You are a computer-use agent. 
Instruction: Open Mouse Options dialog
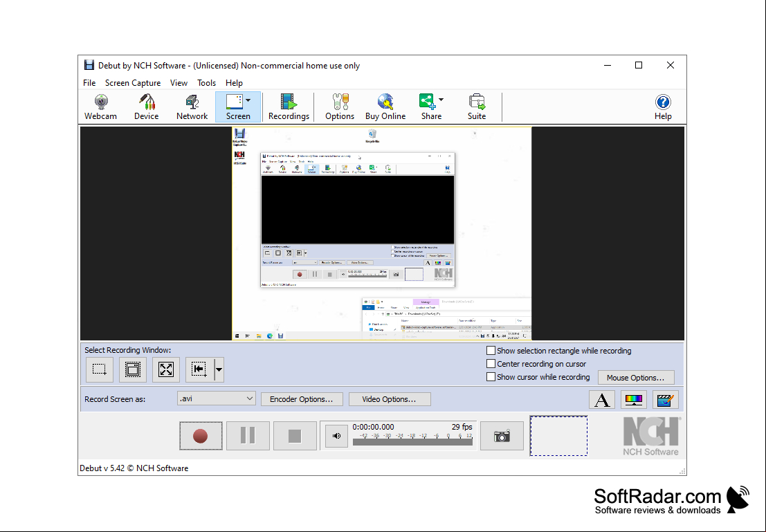(635, 378)
